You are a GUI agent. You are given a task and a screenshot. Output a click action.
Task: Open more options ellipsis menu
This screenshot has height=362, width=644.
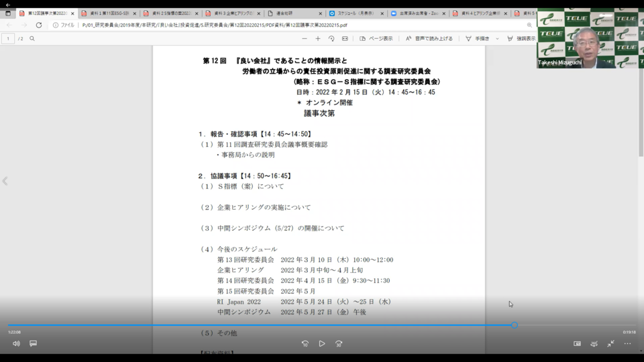[x=628, y=343]
